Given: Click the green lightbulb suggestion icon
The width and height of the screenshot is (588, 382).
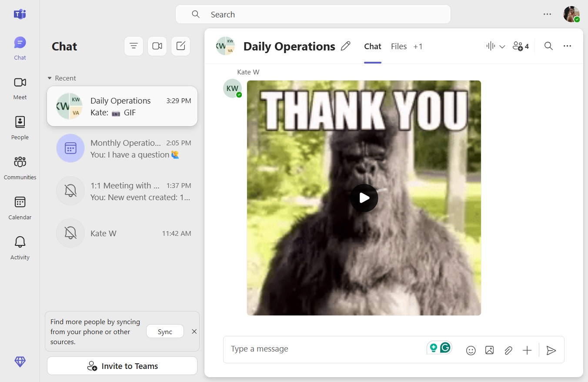Looking at the screenshot, I should [x=433, y=348].
